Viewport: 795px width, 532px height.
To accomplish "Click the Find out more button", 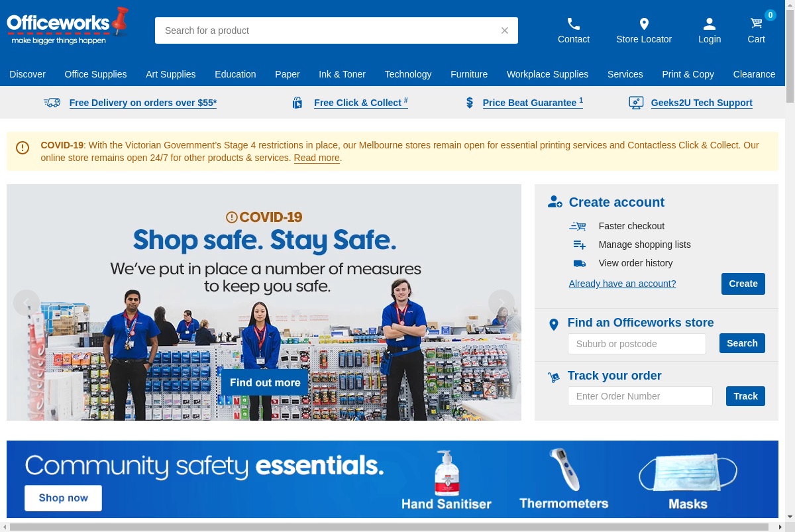I will (x=265, y=383).
